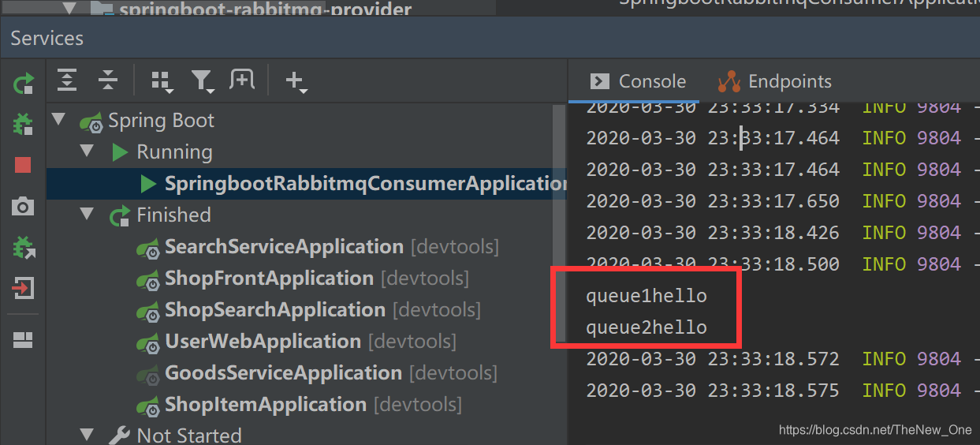The height and width of the screenshot is (445, 980).
Task: Click the SearchServiceApplication spring icon
Action: [148, 249]
